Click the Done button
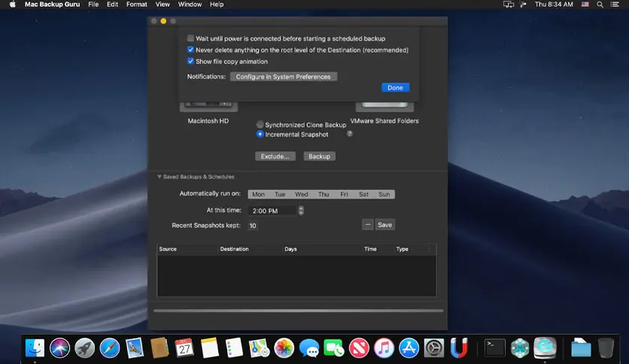The width and height of the screenshot is (629, 364). pyautogui.click(x=395, y=88)
